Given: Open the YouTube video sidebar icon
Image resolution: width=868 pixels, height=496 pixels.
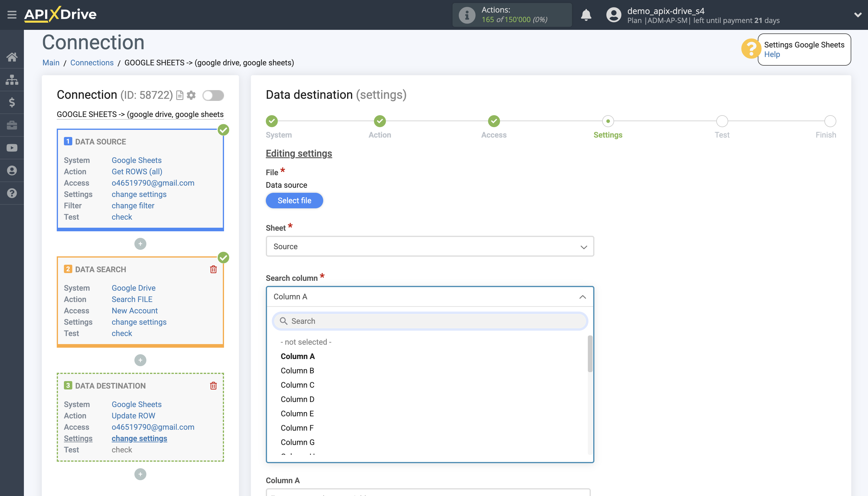Looking at the screenshot, I should coord(12,148).
